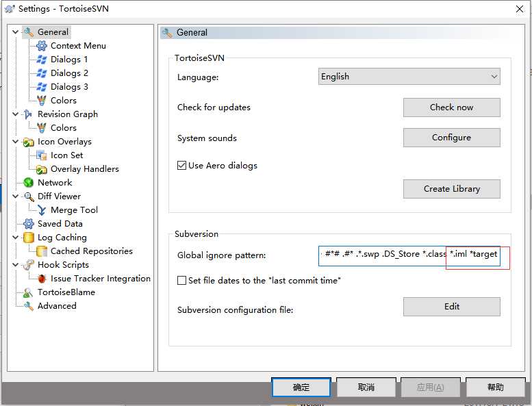Click the Dialogs 1 window icon
Screen dimensions: 532x406
click(42, 60)
